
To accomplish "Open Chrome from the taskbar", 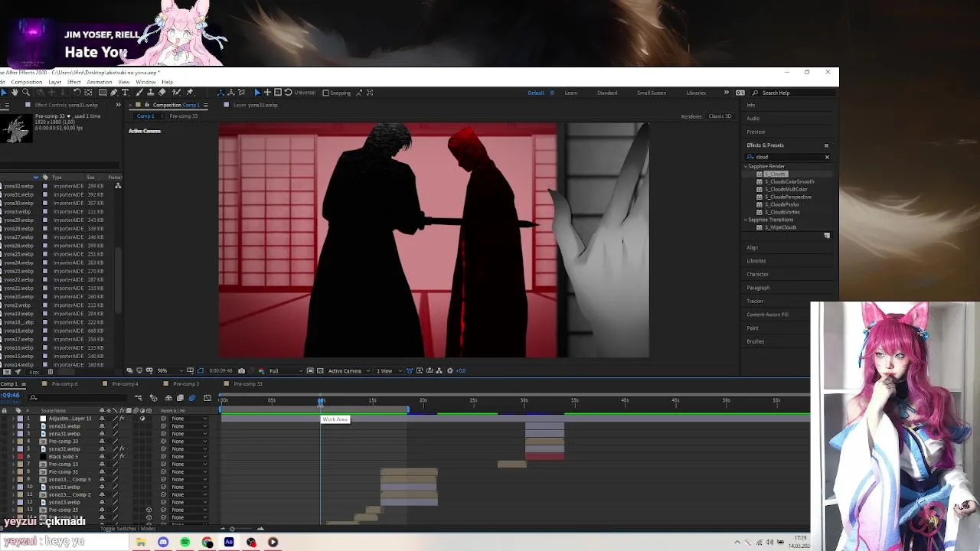I will [207, 542].
